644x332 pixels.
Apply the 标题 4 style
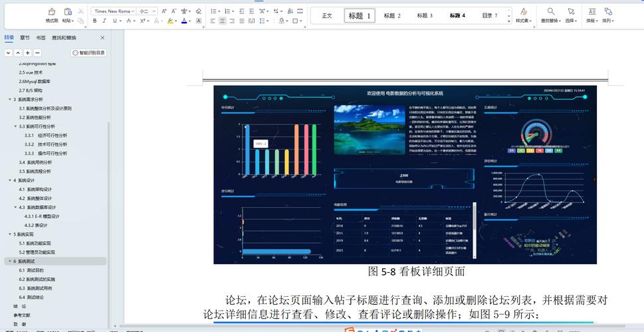click(457, 15)
